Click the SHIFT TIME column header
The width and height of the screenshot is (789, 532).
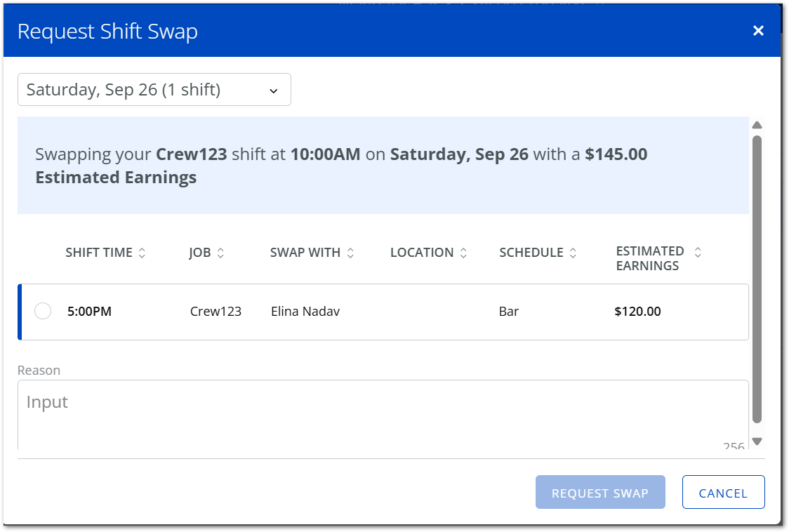coord(99,253)
